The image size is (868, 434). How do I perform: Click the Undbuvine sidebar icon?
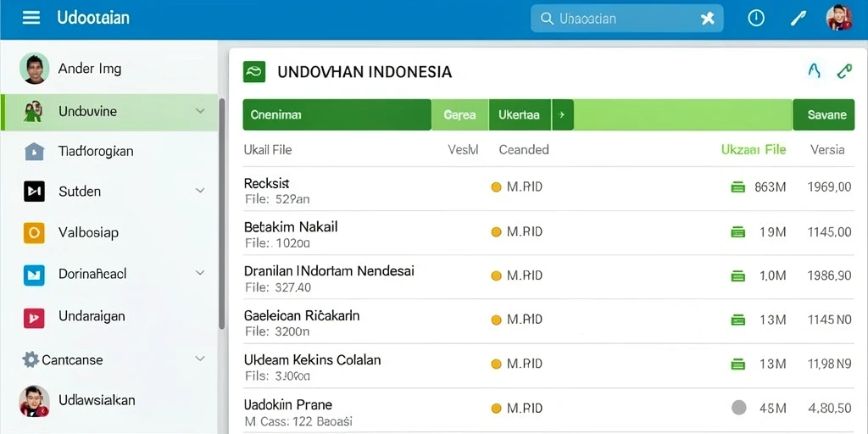[x=34, y=111]
